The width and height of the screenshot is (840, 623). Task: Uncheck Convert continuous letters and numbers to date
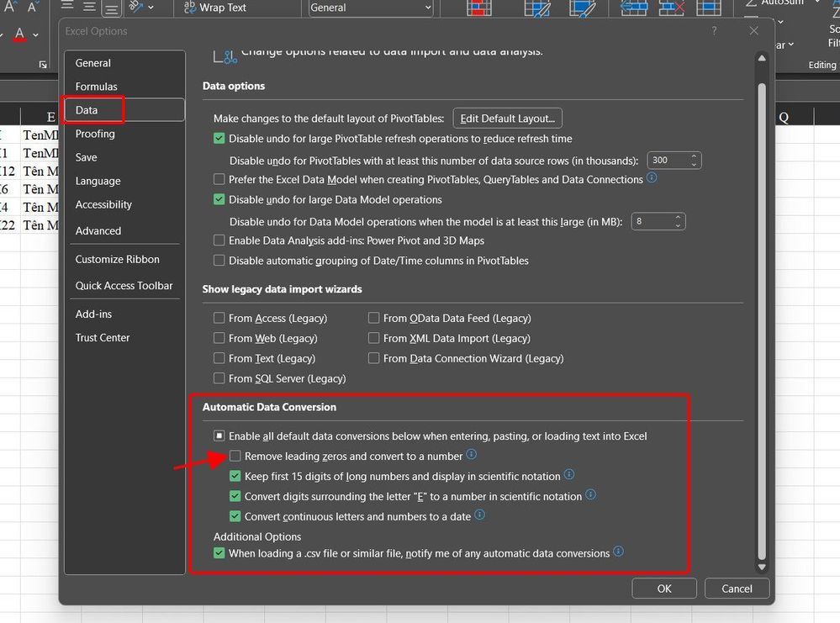click(x=235, y=517)
